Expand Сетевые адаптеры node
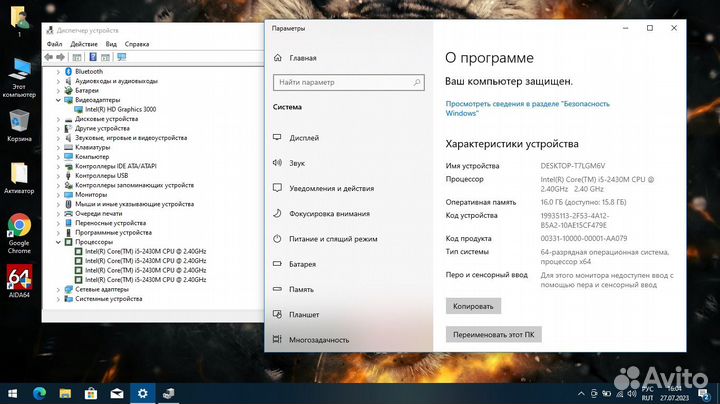The image size is (720, 404). pos(58,289)
